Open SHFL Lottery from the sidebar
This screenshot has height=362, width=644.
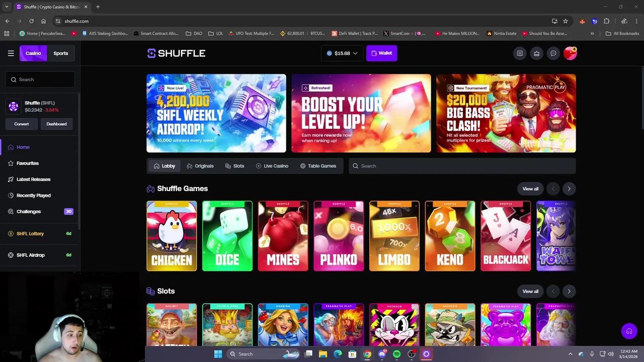(30, 233)
